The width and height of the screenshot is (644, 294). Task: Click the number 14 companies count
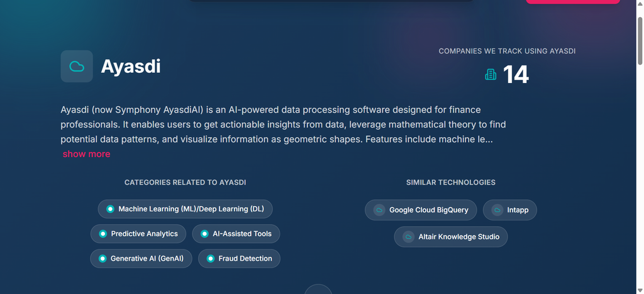coord(516,75)
